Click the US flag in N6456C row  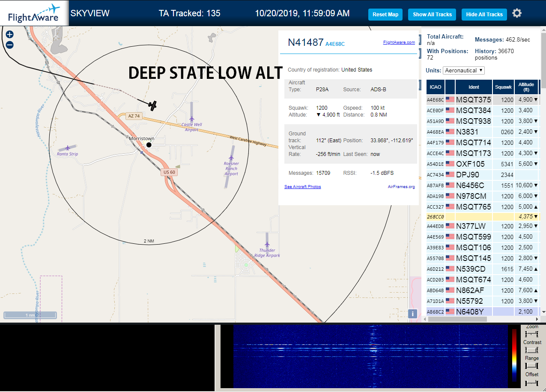[450, 186]
